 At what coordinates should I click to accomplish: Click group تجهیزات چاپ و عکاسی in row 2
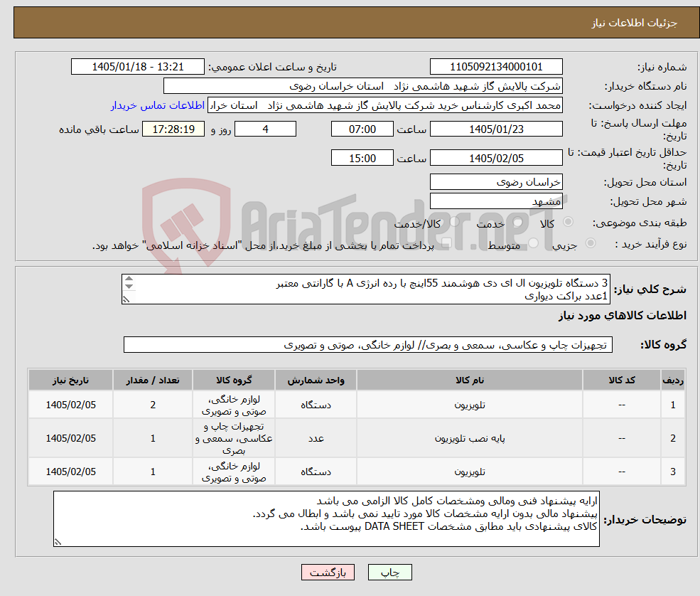tap(234, 438)
